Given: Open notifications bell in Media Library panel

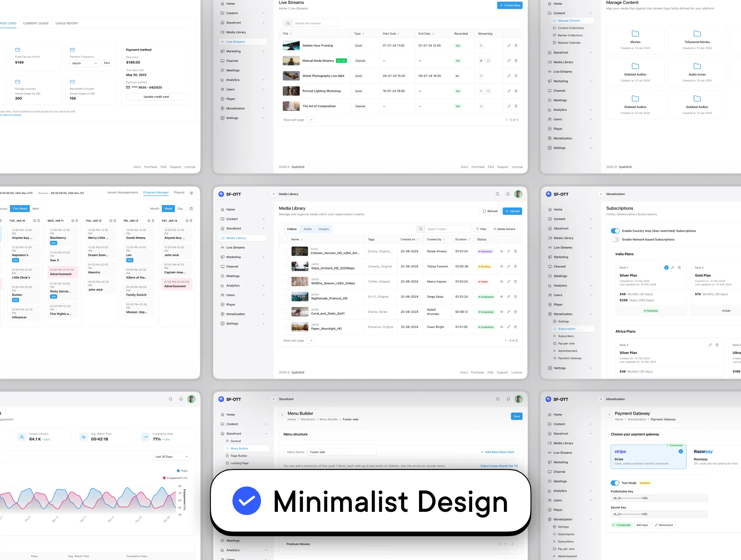Looking at the screenshot, I should coord(508,194).
